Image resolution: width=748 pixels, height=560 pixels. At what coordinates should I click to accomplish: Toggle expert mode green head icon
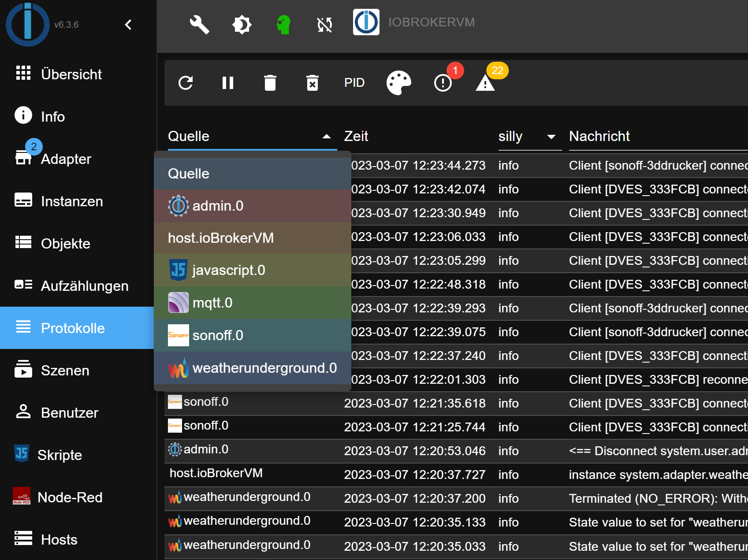point(284,24)
